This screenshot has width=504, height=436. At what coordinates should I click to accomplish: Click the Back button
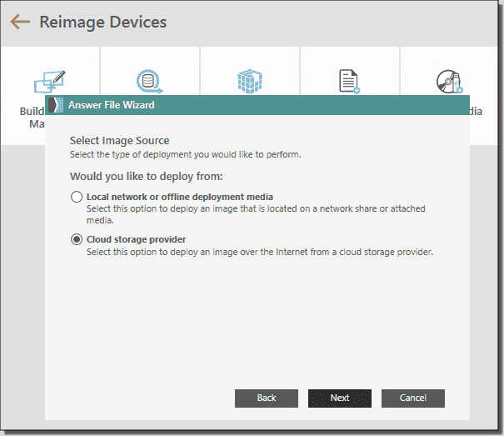(x=267, y=398)
